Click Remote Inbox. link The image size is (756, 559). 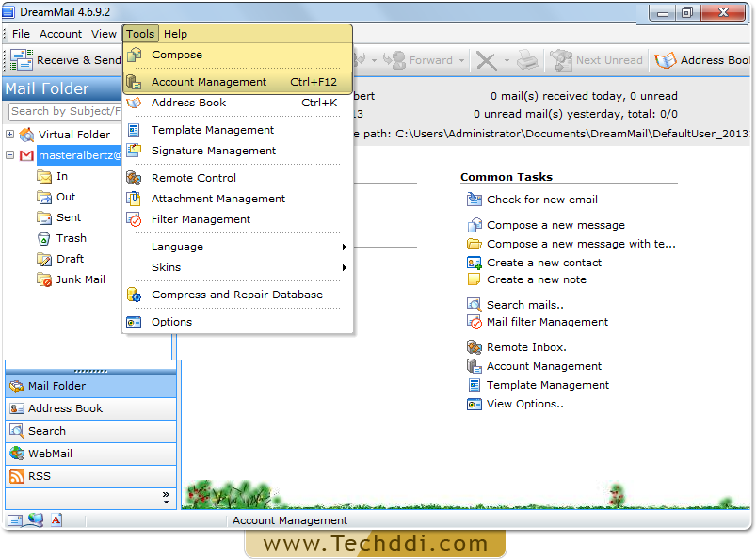[526, 347]
